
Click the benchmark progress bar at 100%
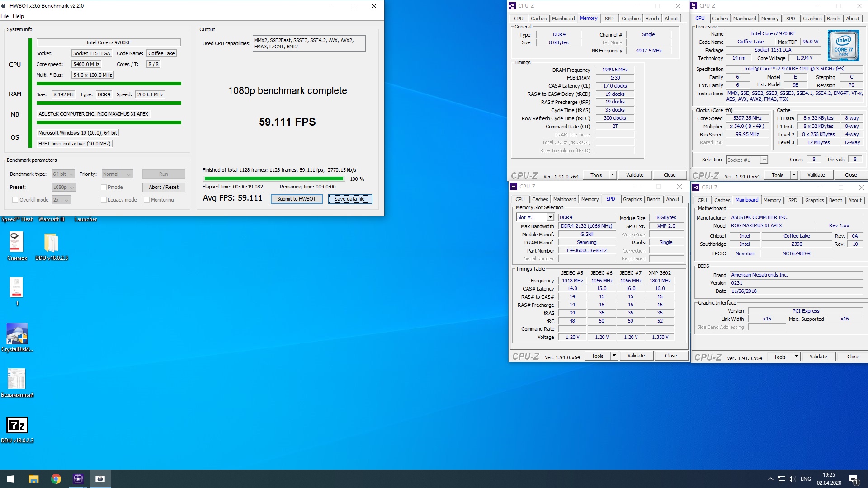coord(274,179)
